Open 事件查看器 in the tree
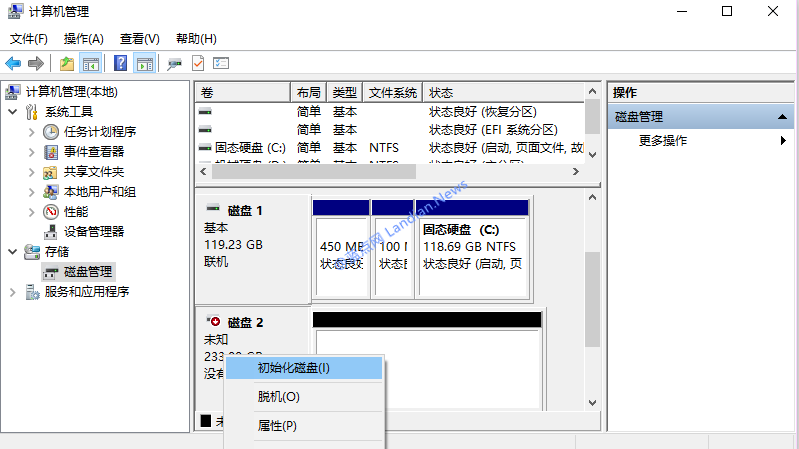 point(94,151)
